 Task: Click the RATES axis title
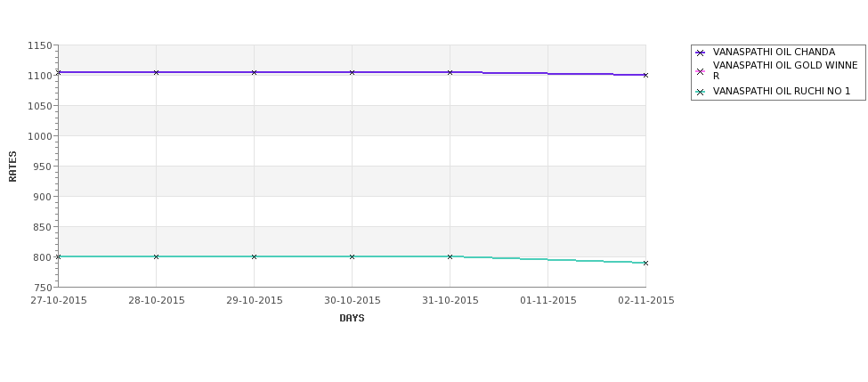click(12, 167)
